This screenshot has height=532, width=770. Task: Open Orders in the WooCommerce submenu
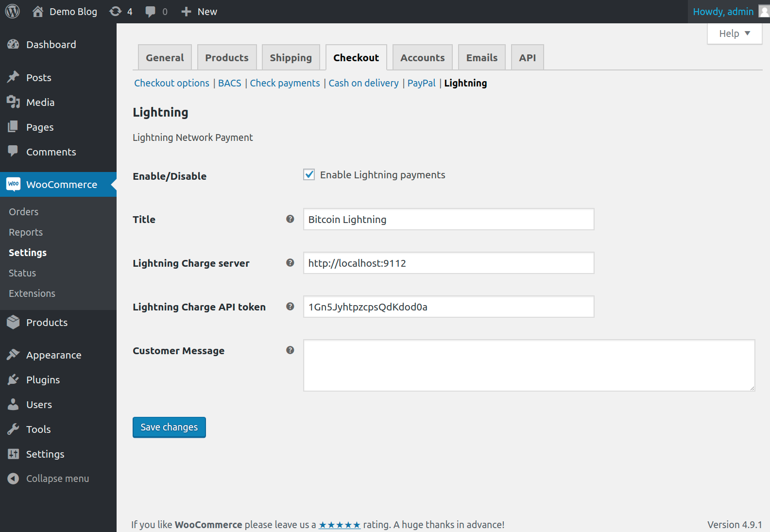click(x=23, y=212)
